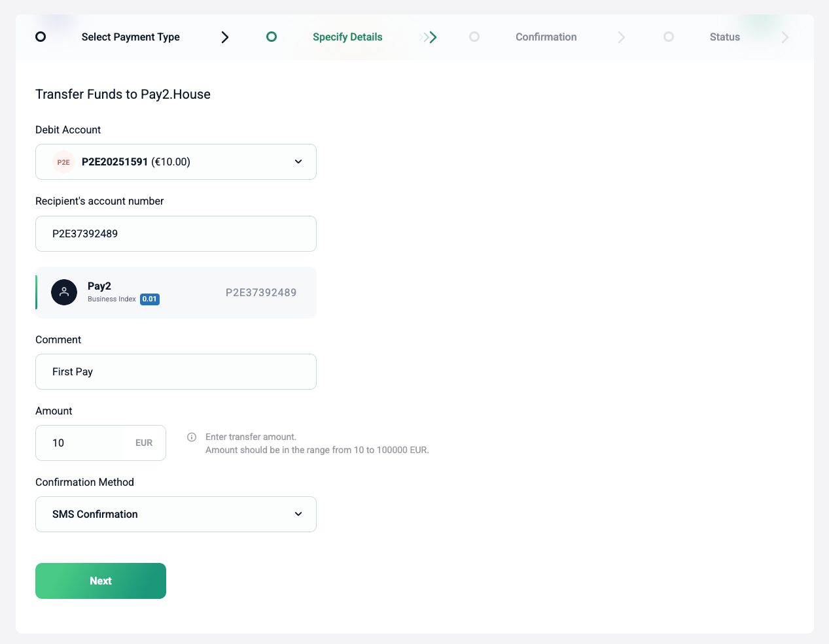Image resolution: width=829 pixels, height=644 pixels.
Task: Click the Debit Account label
Action: click(x=68, y=130)
